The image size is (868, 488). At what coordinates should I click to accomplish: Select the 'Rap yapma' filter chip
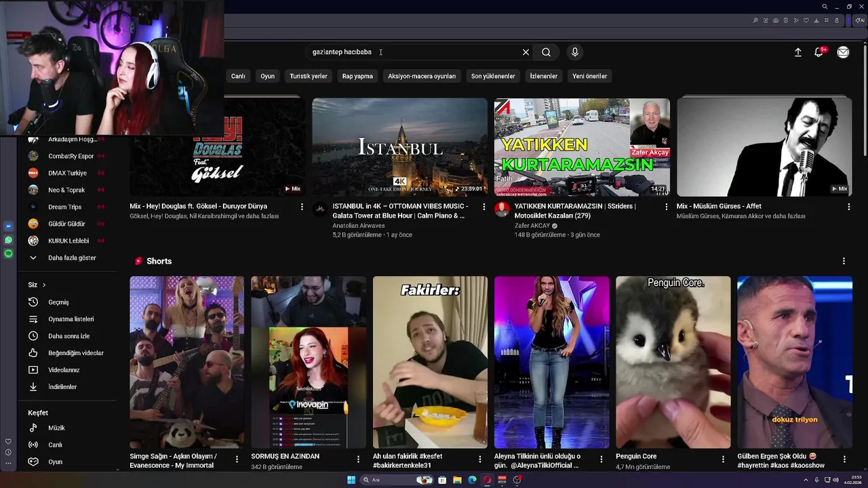coord(357,76)
